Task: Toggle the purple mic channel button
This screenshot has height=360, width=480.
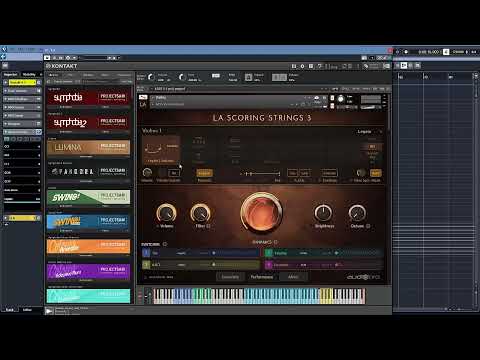Action: tap(269, 265)
